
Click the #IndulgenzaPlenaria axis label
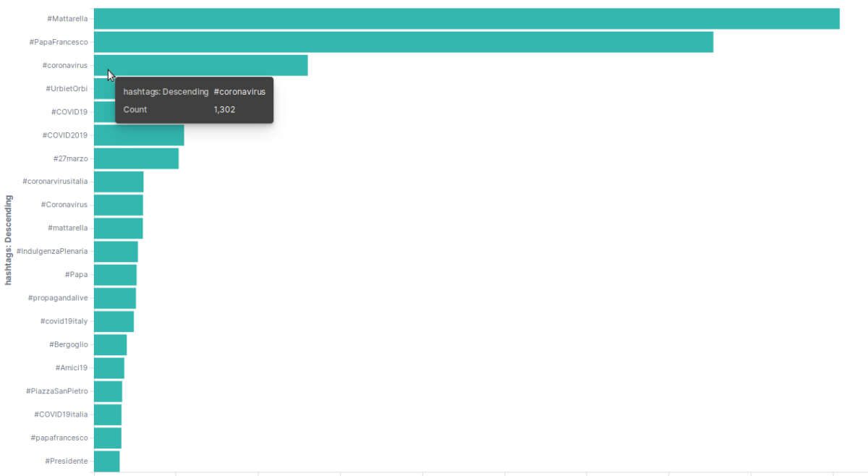pyautogui.click(x=52, y=251)
